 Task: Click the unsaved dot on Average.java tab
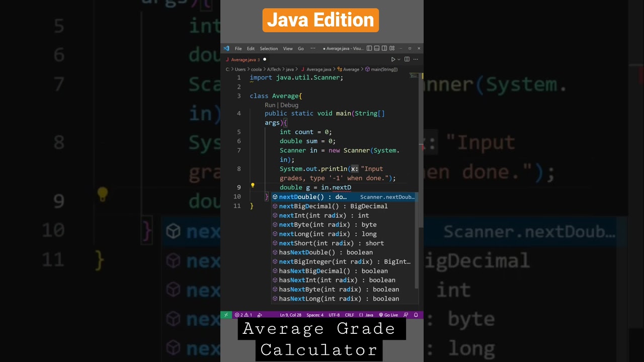click(x=265, y=59)
